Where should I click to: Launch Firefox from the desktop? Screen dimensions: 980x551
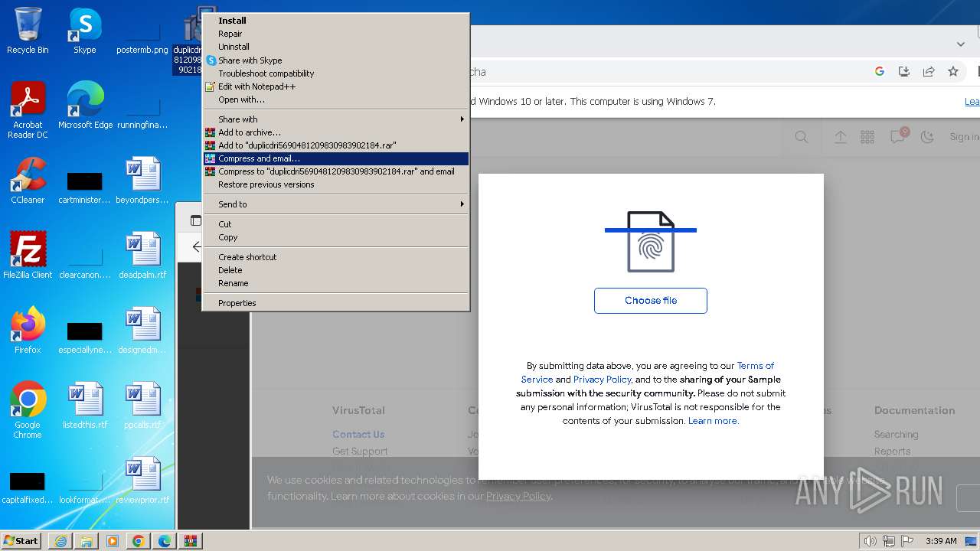pyautogui.click(x=28, y=331)
